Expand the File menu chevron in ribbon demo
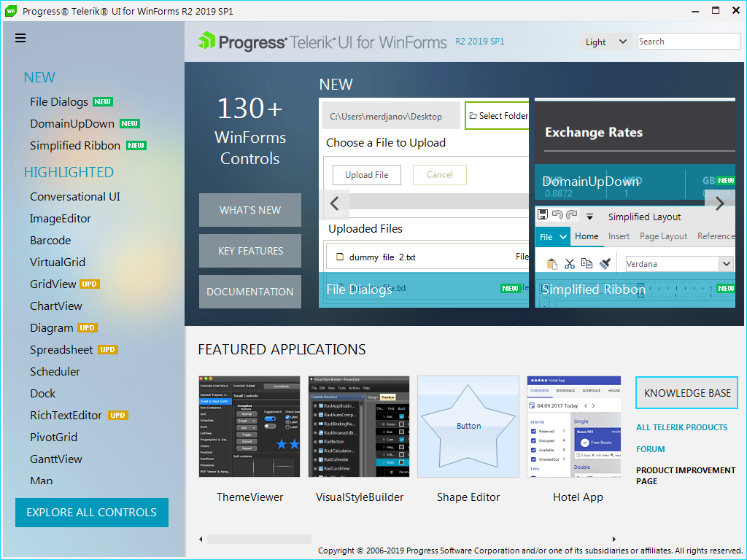Viewport: 747px width, 560px height. pos(562,237)
